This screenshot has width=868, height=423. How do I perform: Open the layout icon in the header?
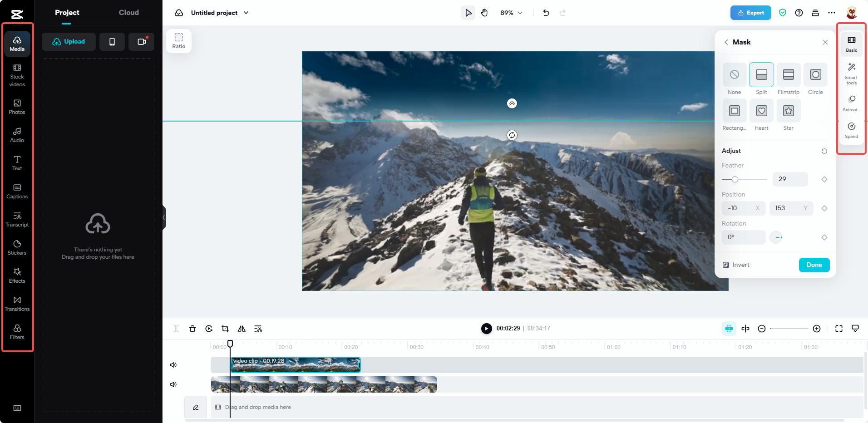coord(815,13)
